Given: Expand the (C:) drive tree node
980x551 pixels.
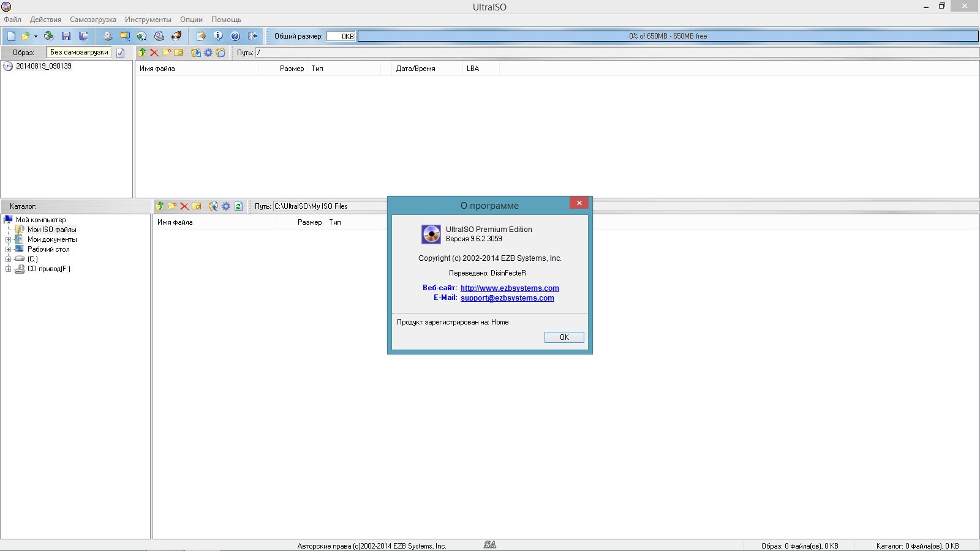Looking at the screenshot, I should [9, 259].
